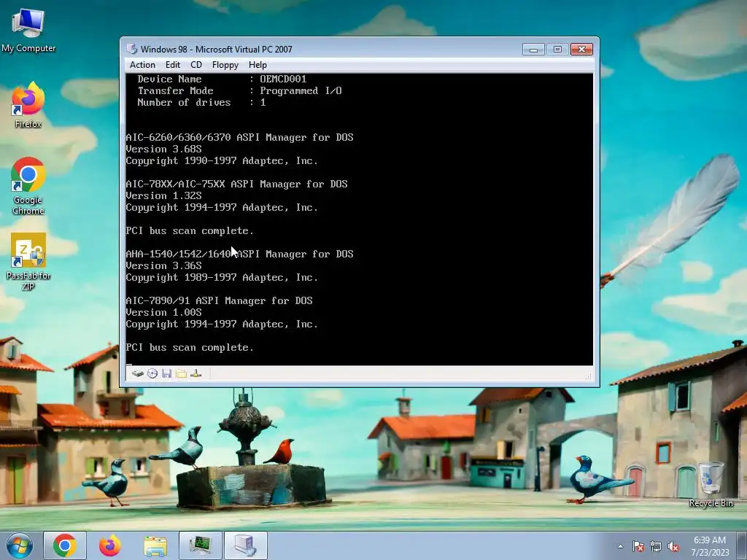Open the Edit menu

point(172,65)
